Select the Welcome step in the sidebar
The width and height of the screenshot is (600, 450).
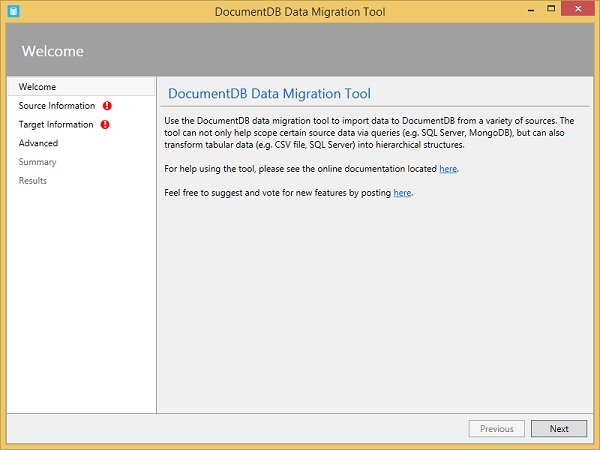pos(38,87)
